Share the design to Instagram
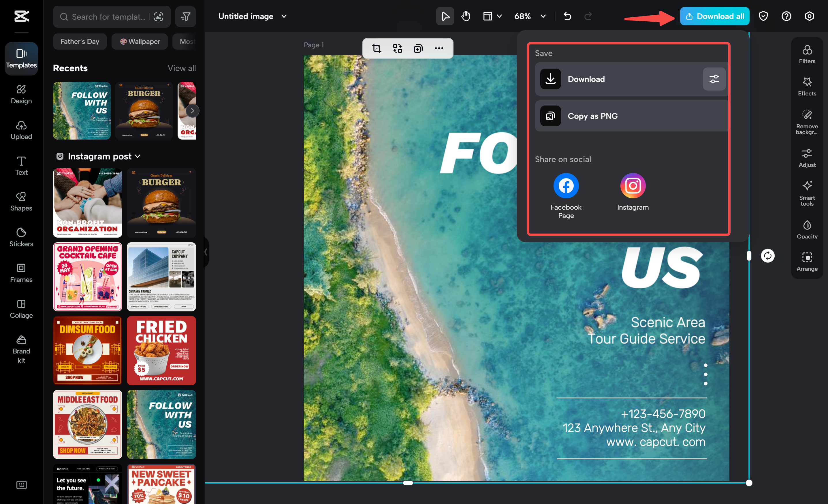 (633, 185)
